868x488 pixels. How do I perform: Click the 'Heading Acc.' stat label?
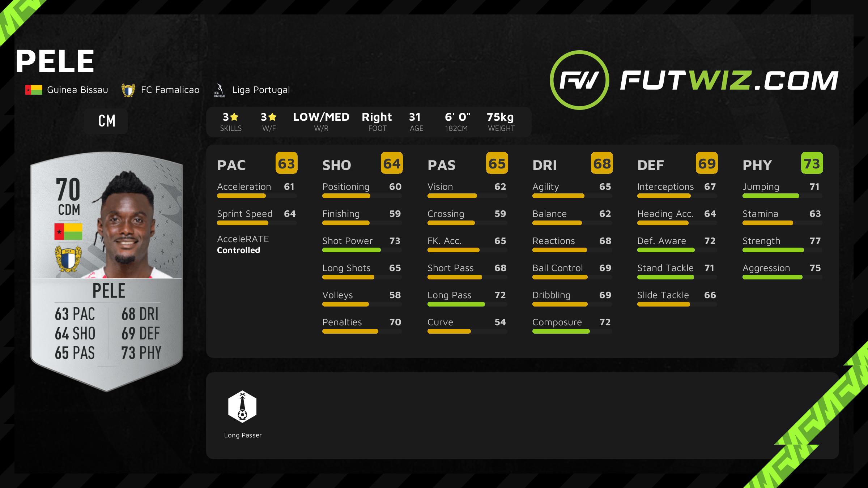[x=665, y=214]
